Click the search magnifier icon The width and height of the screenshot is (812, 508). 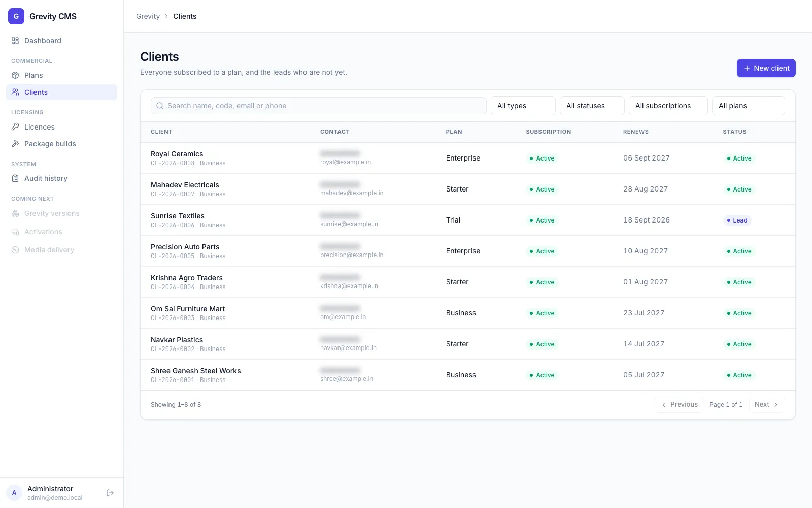point(160,106)
